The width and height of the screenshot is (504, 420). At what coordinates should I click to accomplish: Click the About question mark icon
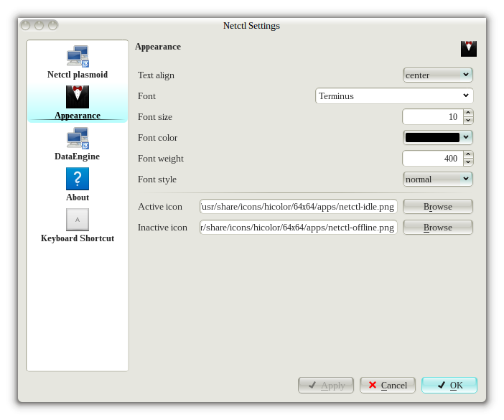[78, 179]
